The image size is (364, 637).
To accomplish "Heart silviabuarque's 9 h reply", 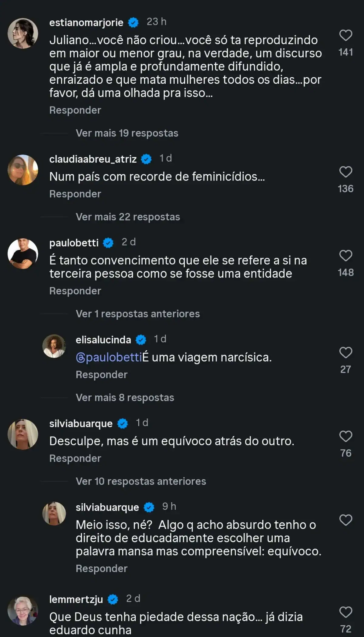I will [x=345, y=520].
